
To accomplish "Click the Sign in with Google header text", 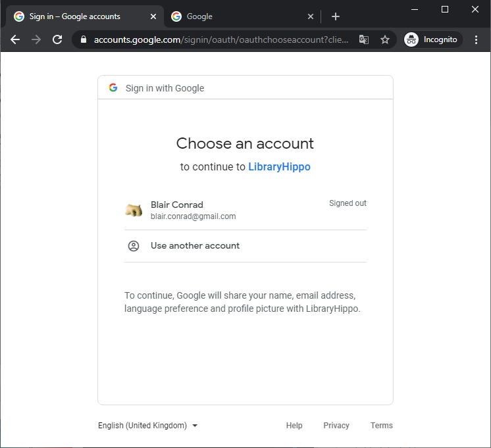I will click(x=165, y=88).
